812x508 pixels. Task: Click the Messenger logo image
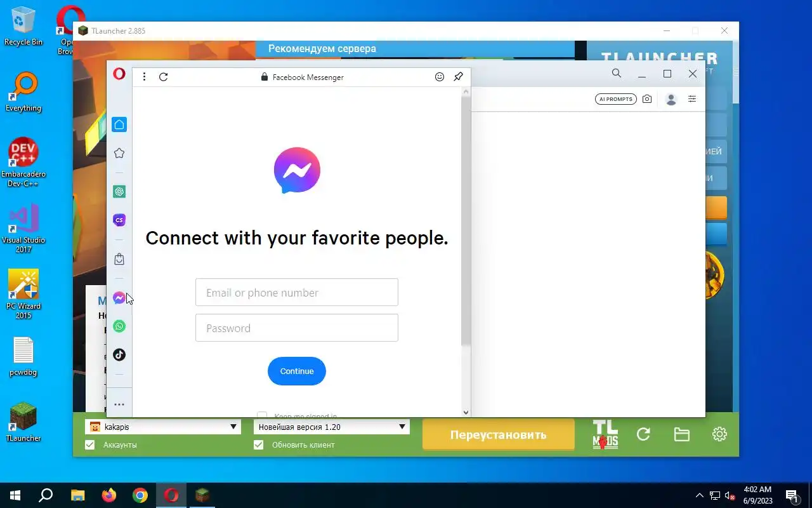coord(297,170)
